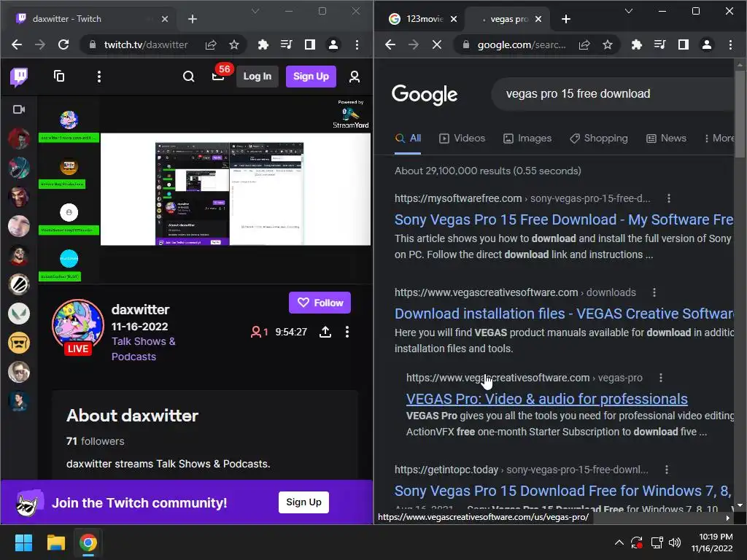Click the Log In button on Twitch
Viewport: 747px width, 560px height.
(x=258, y=76)
